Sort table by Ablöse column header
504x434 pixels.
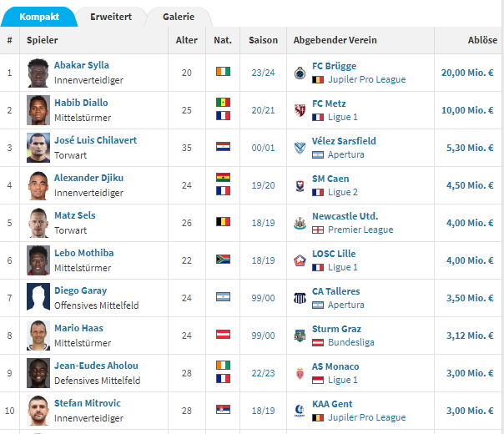pyautogui.click(x=481, y=40)
